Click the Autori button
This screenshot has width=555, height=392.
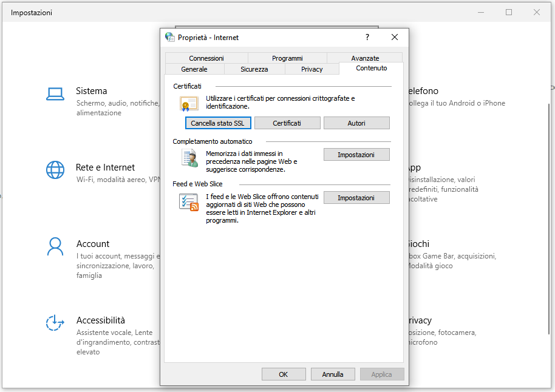pyautogui.click(x=356, y=123)
